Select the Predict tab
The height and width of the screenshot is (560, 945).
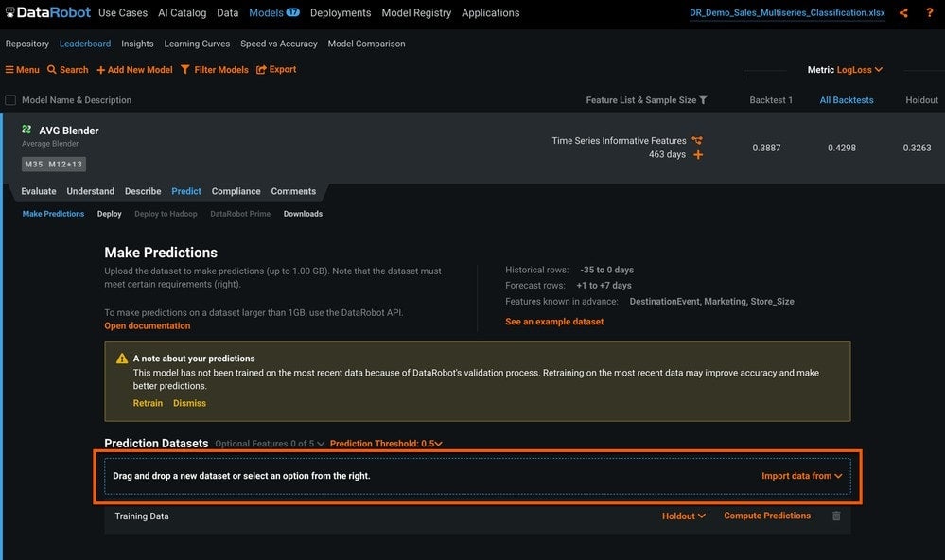(186, 191)
